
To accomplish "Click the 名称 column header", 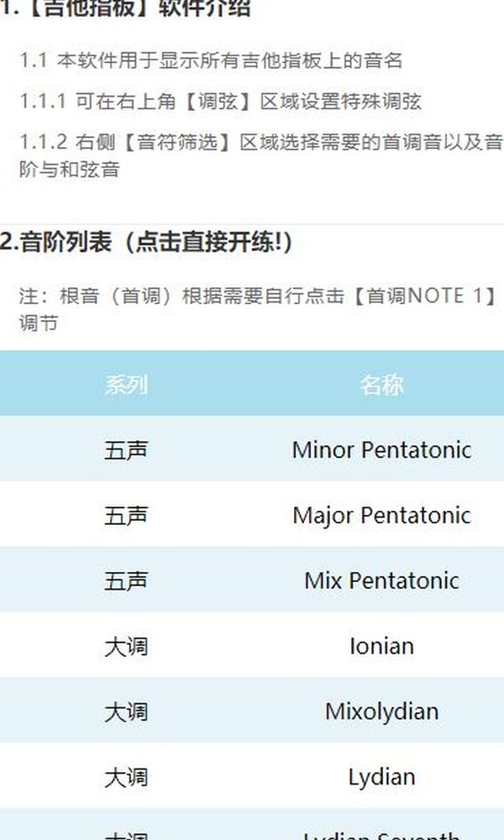I will click(381, 385).
